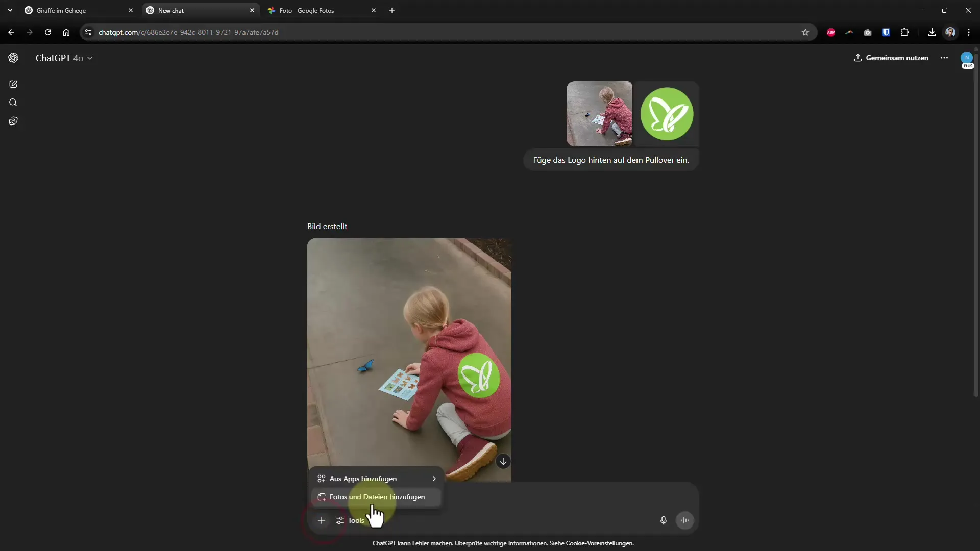Viewport: 980px width, 551px height.
Task: Expand the ChatGPT 4o model selector
Action: (x=64, y=58)
